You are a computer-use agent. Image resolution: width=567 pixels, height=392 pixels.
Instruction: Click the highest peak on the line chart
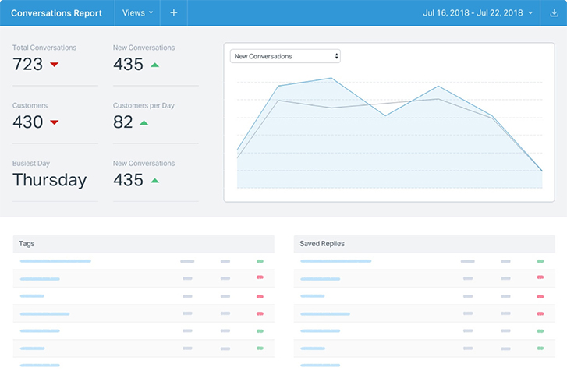pos(332,78)
